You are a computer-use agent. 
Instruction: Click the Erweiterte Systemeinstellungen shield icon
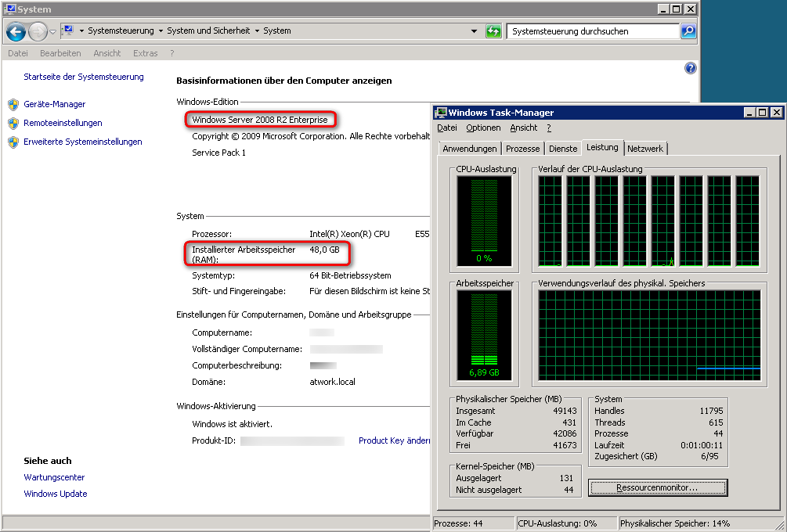(x=13, y=142)
